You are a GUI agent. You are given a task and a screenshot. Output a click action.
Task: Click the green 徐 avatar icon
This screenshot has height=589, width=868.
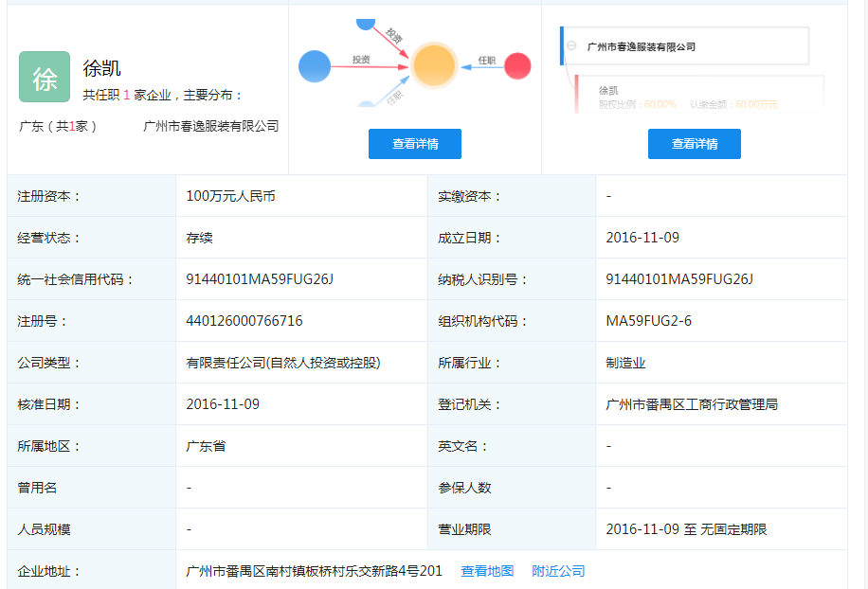click(45, 77)
